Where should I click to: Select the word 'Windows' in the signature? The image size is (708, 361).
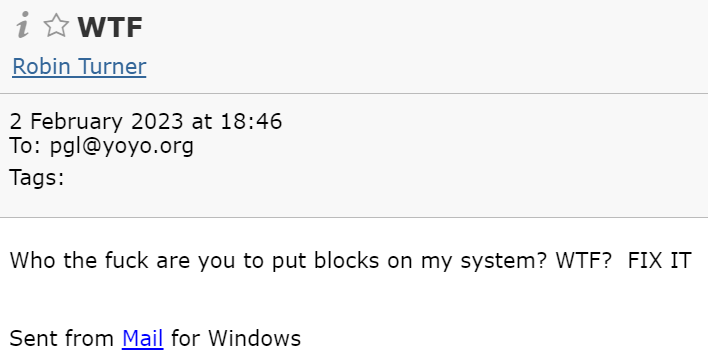pos(254,338)
